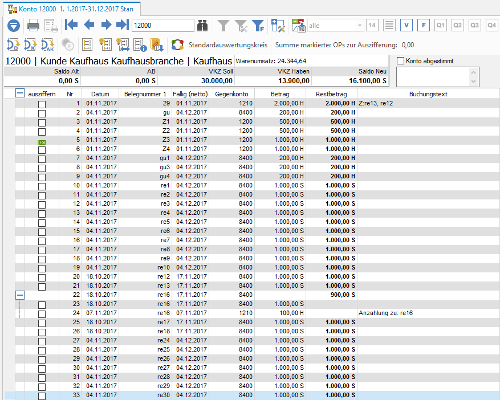Click the printer icon
This screenshot has height=400, width=500.
(33, 25)
